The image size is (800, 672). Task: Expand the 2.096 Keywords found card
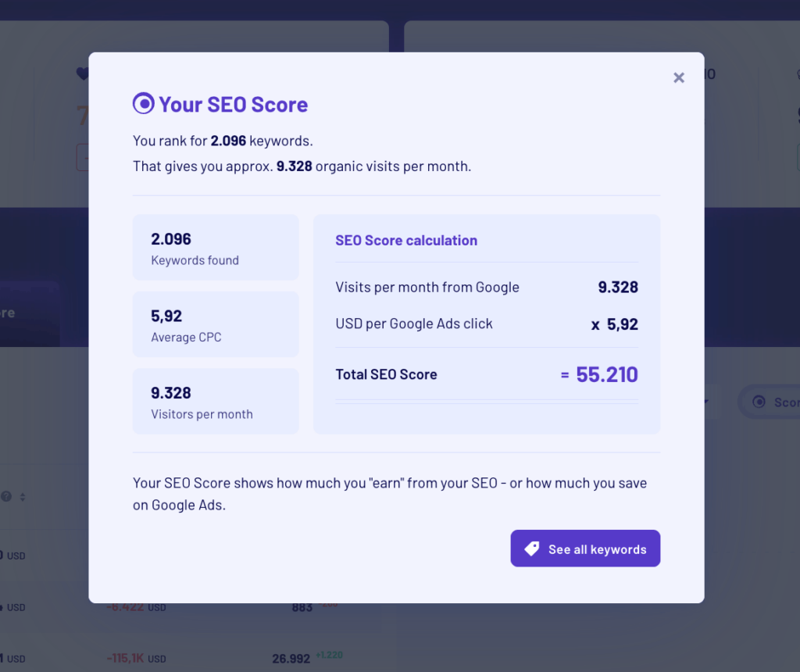pos(216,247)
